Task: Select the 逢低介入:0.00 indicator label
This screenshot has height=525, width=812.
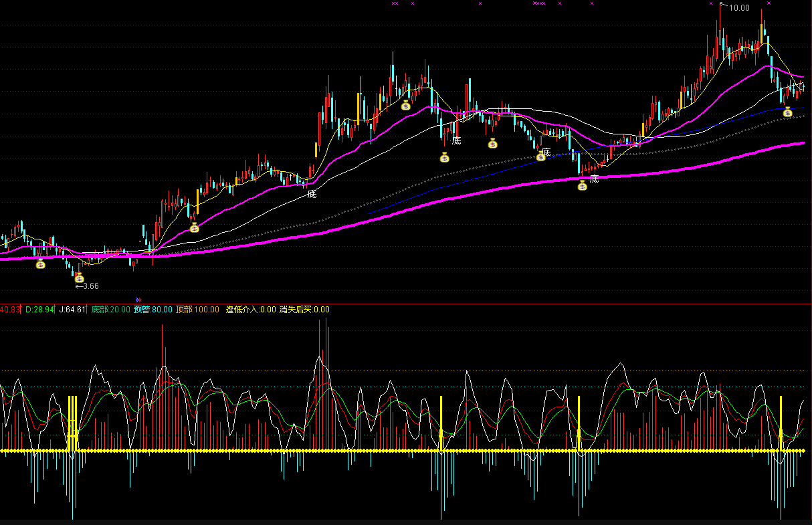Action: click(251, 310)
